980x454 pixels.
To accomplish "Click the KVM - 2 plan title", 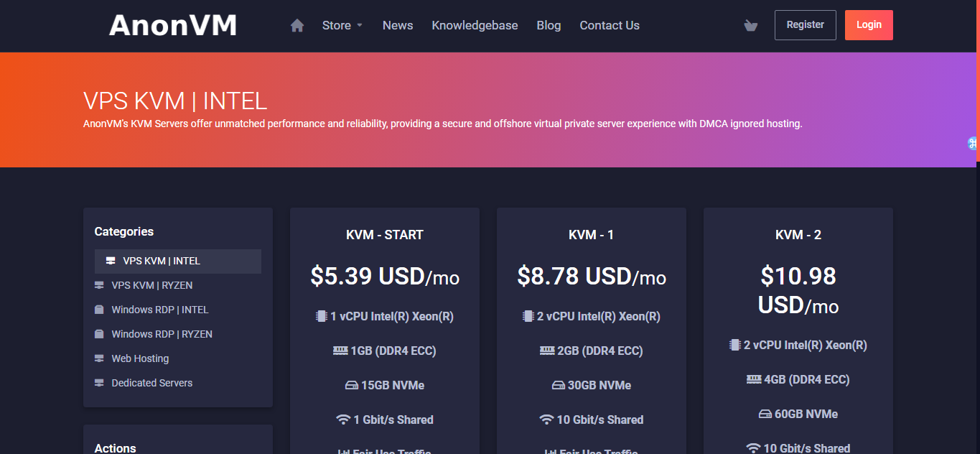I will click(798, 235).
